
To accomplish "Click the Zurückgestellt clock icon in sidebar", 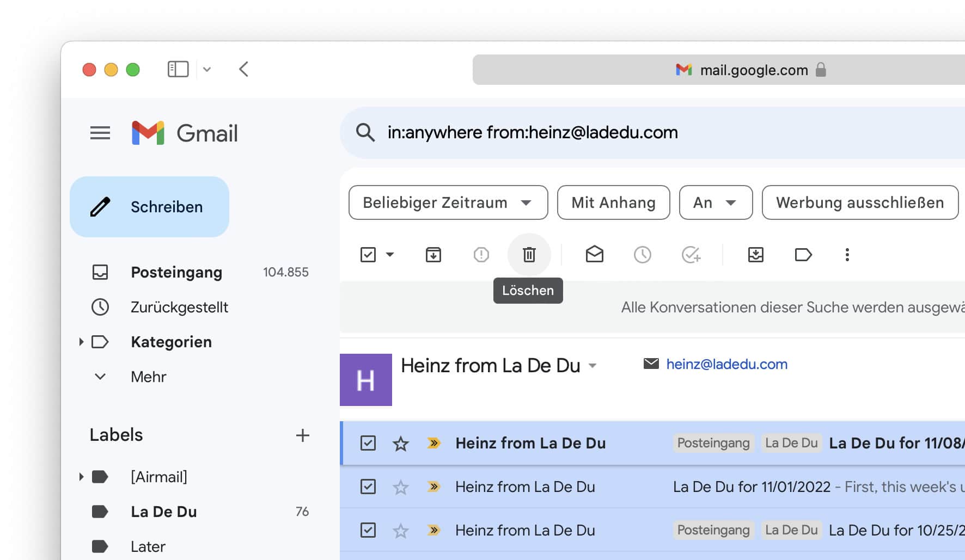I will tap(100, 307).
